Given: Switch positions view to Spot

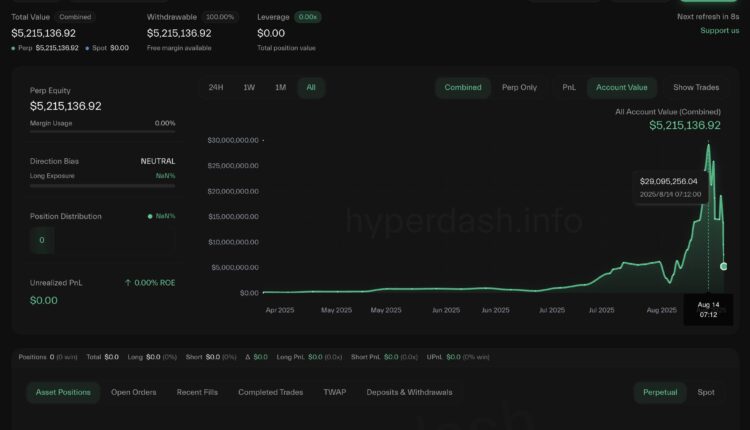Looking at the screenshot, I should tap(706, 392).
